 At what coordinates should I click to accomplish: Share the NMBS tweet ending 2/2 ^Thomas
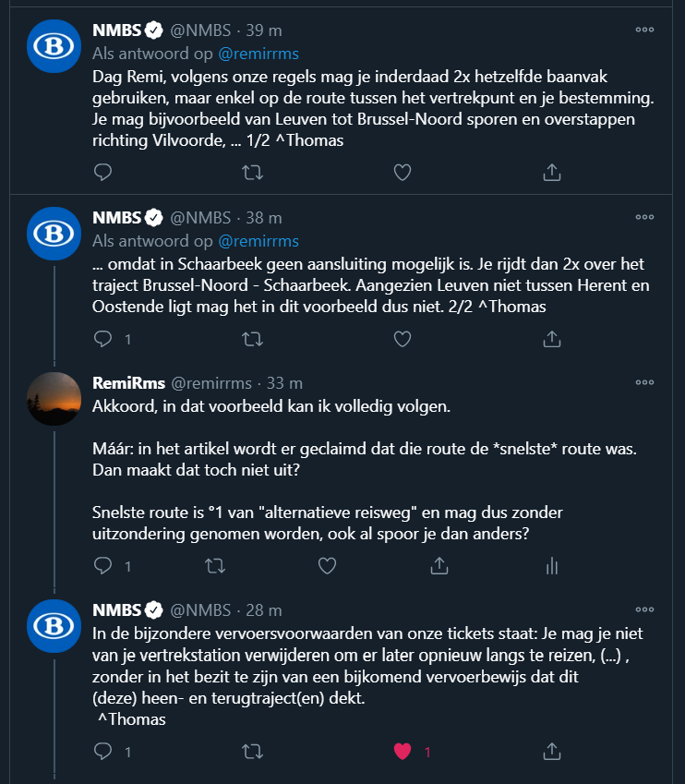click(x=551, y=339)
